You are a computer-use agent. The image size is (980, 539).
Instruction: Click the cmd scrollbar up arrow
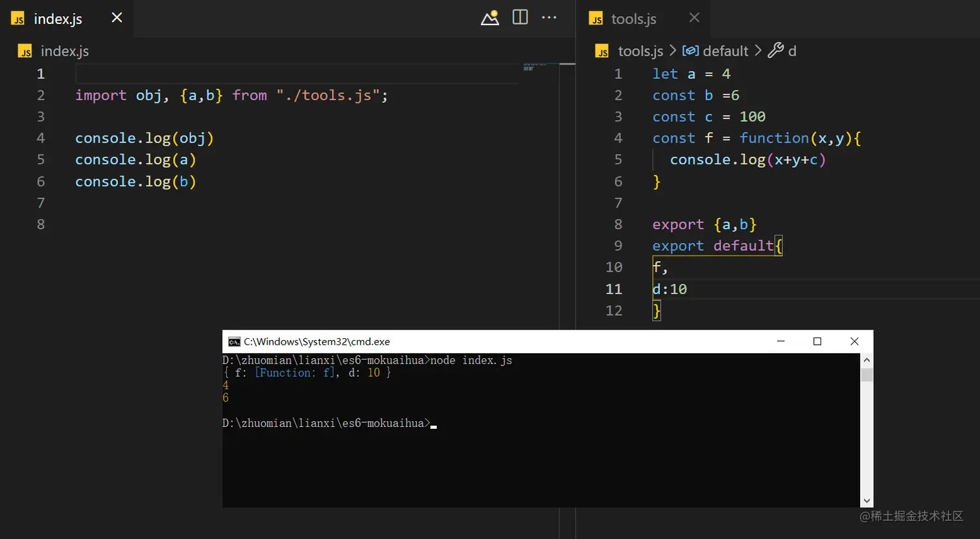pyautogui.click(x=867, y=360)
